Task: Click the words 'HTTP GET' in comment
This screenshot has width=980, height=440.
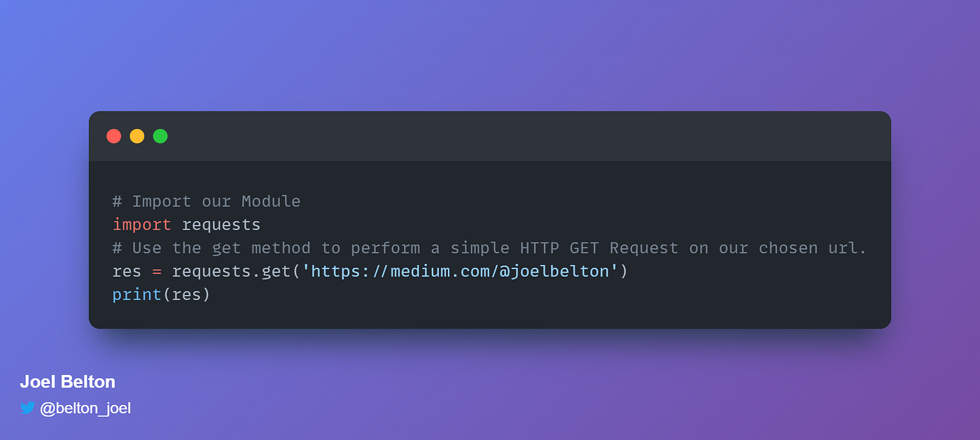Action: [x=559, y=248]
